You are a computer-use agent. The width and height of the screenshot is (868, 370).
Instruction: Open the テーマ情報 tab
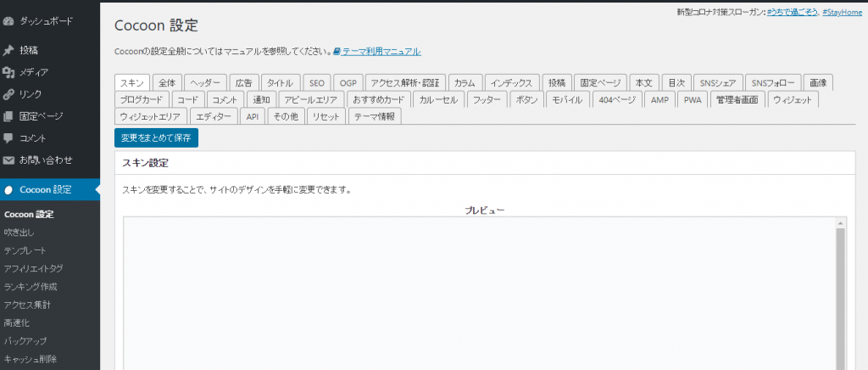pyautogui.click(x=375, y=117)
